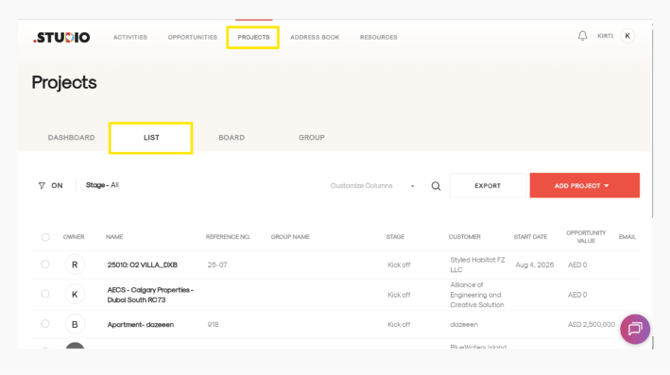Click owner avatar R
The image size is (670, 375).
coord(75,265)
